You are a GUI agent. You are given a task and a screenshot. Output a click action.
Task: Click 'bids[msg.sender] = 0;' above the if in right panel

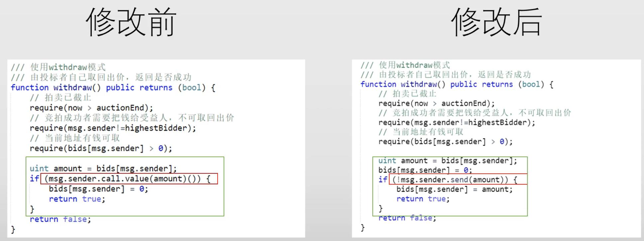click(x=425, y=170)
